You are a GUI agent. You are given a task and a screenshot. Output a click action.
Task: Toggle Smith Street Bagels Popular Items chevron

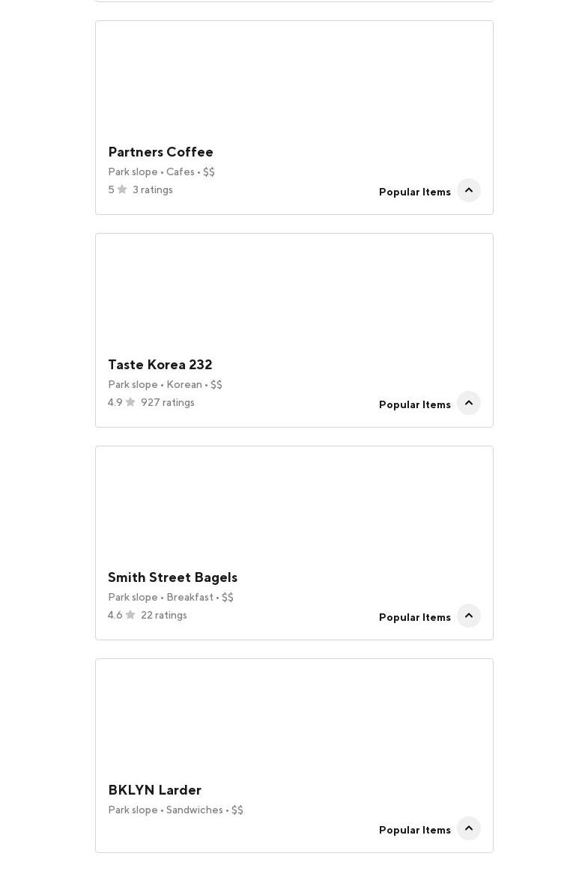click(x=468, y=616)
